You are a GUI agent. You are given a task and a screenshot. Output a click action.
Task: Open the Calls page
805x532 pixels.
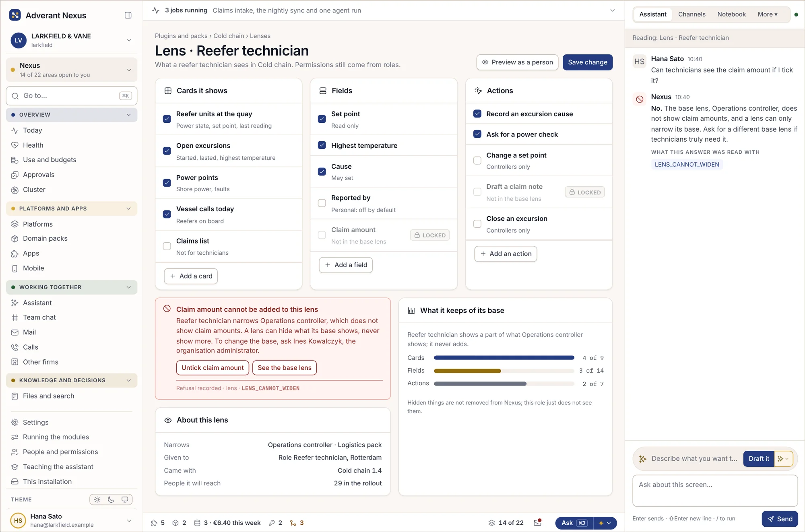point(30,347)
